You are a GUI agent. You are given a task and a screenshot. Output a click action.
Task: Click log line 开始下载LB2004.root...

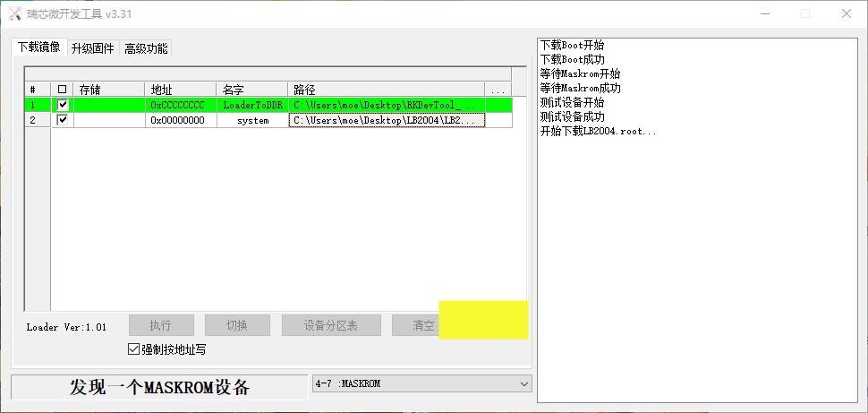[599, 132]
